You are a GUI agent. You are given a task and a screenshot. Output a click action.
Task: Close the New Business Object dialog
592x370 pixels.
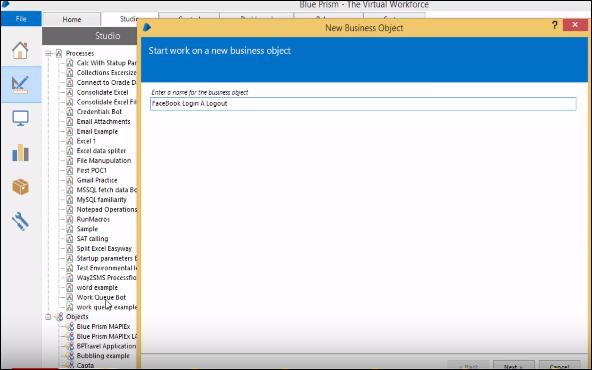(575, 25)
